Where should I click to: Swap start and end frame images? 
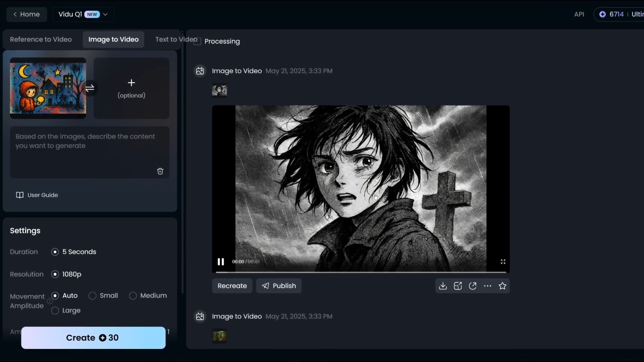click(90, 88)
